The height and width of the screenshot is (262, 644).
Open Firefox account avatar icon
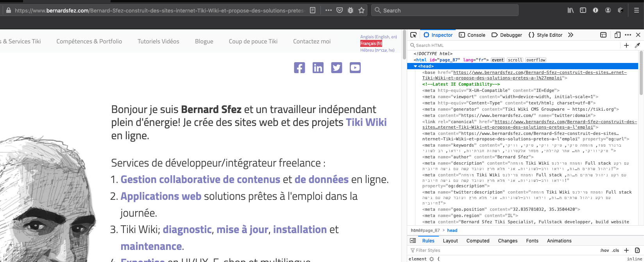pyautogui.click(x=608, y=11)
